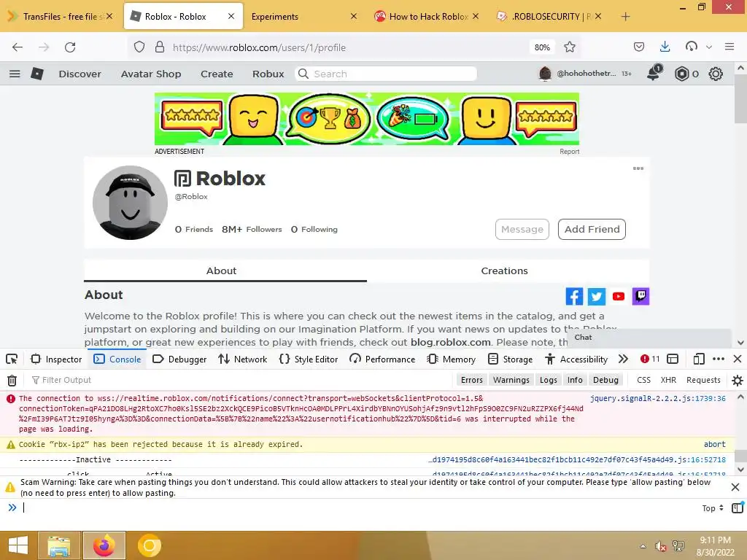Screen dimensions: 747x560
Task: Open Firefox application hamburger menu
Action: pyautogui.click(x=729, y=47)
